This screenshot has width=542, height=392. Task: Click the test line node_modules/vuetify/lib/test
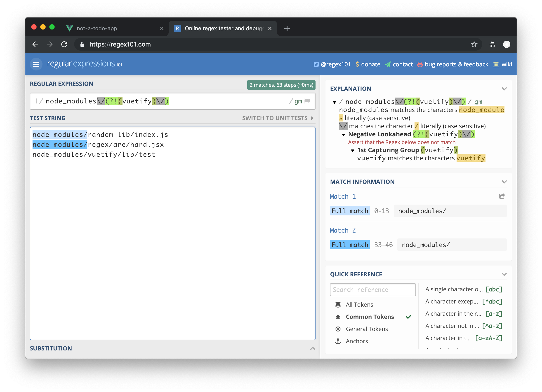coord(94,154)
